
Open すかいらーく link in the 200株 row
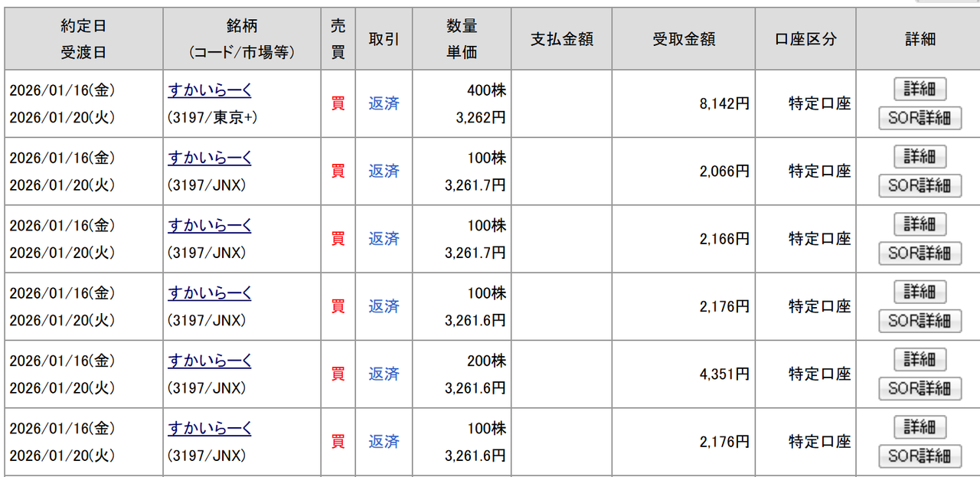[x=210, y=360]
